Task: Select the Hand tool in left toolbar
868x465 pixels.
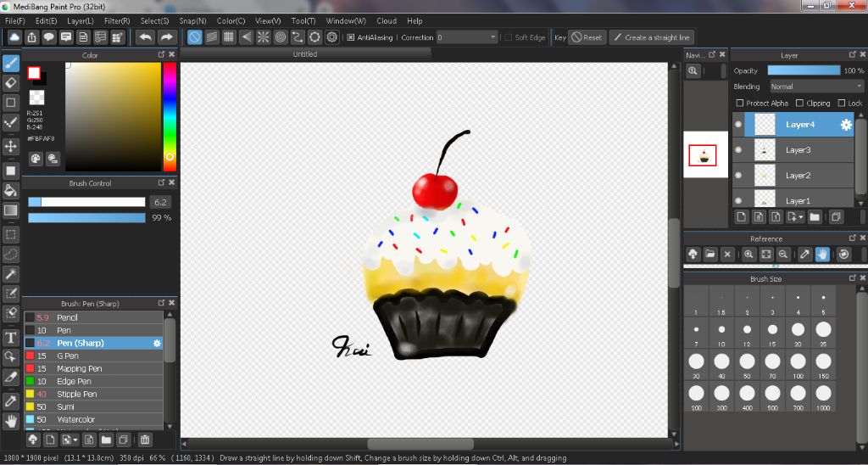Action: [10, 421]
